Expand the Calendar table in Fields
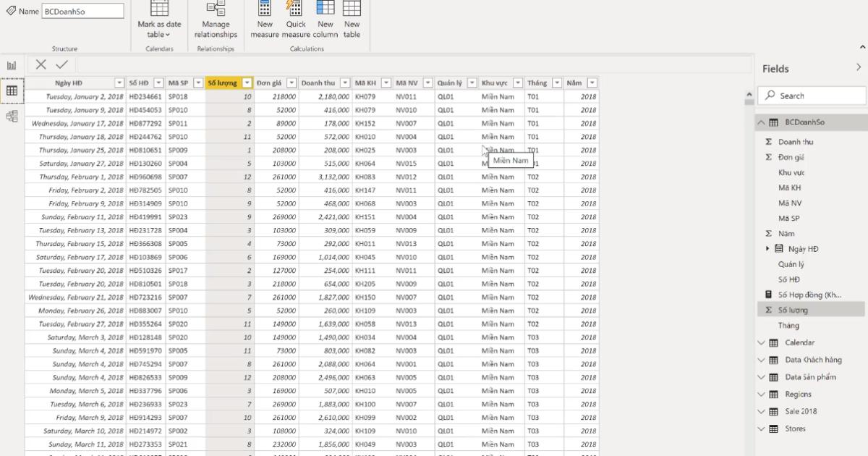 761,343
